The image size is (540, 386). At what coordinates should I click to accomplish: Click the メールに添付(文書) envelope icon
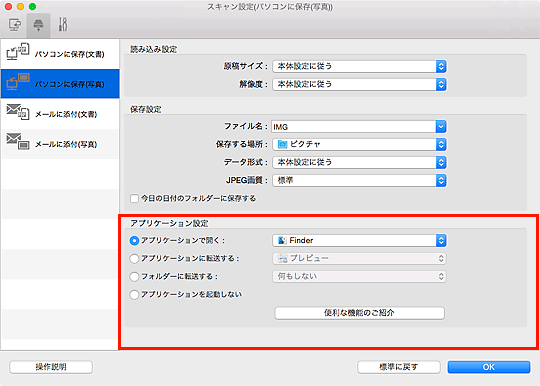coord(18,112)
